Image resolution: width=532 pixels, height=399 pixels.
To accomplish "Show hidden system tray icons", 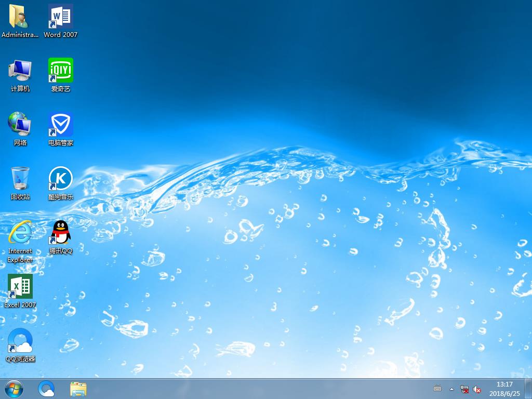I will point(451,389).
